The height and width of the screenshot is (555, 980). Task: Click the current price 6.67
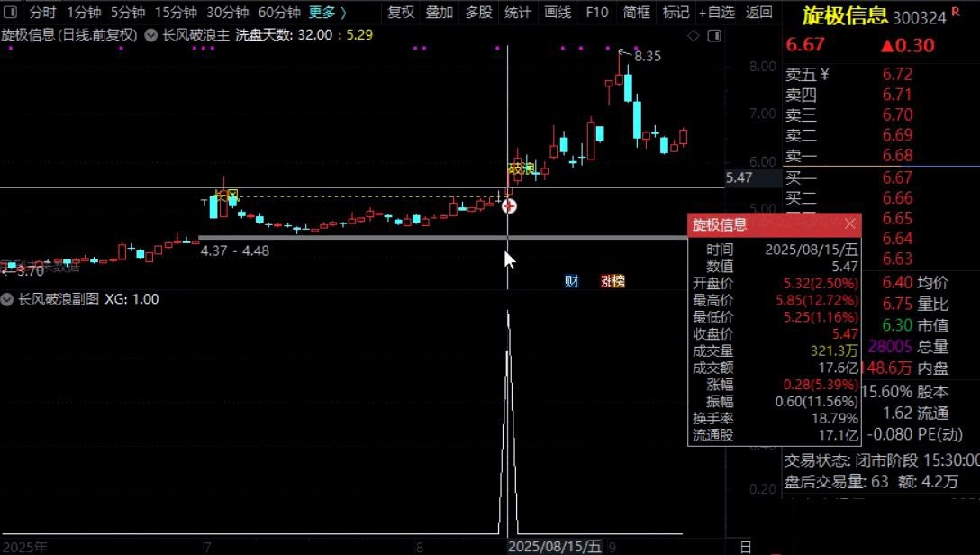point(805,45)
